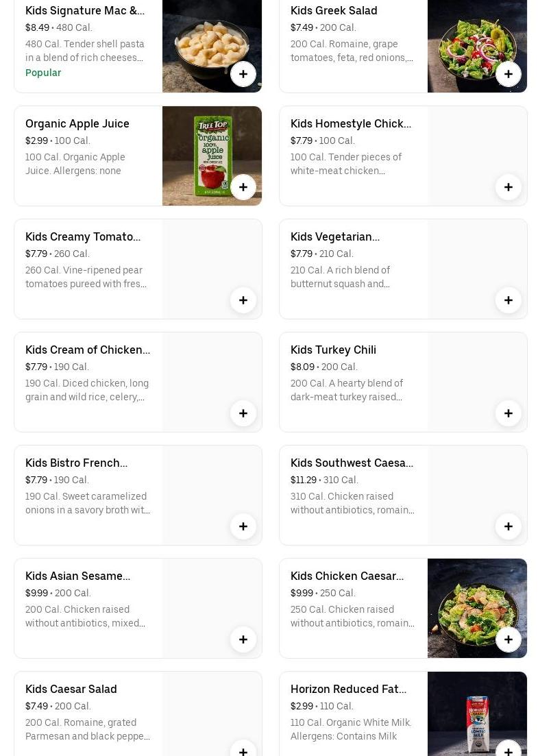This screenshot has height=756, width=551.
Task: Open Kids Turkey Chili title
Action: [x=333, y=350]
